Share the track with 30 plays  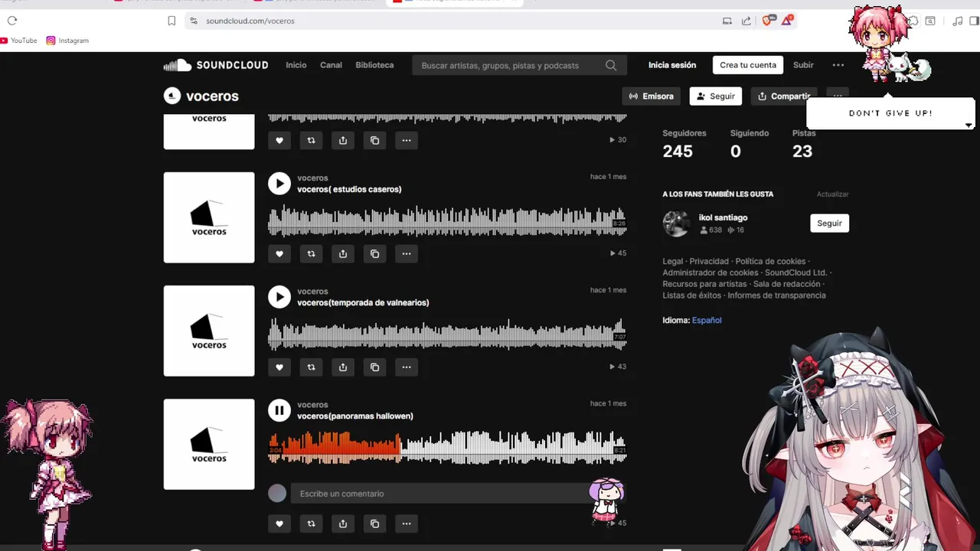click(x=343, y=140)
